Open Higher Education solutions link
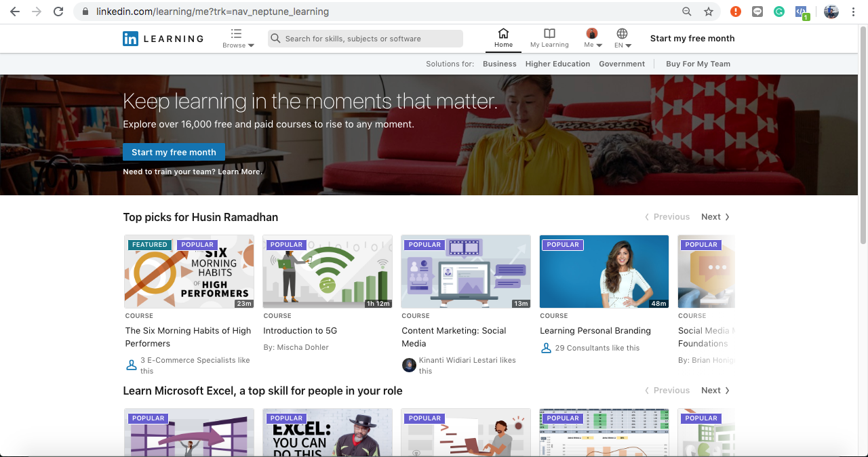This screenshot has height=457, width=868. [557, 64]
